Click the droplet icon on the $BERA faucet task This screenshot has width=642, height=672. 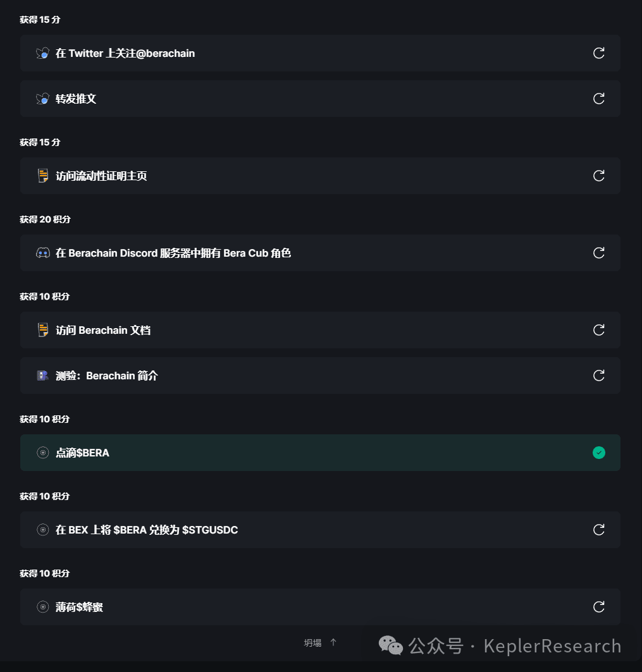click(x=42, y=453)
